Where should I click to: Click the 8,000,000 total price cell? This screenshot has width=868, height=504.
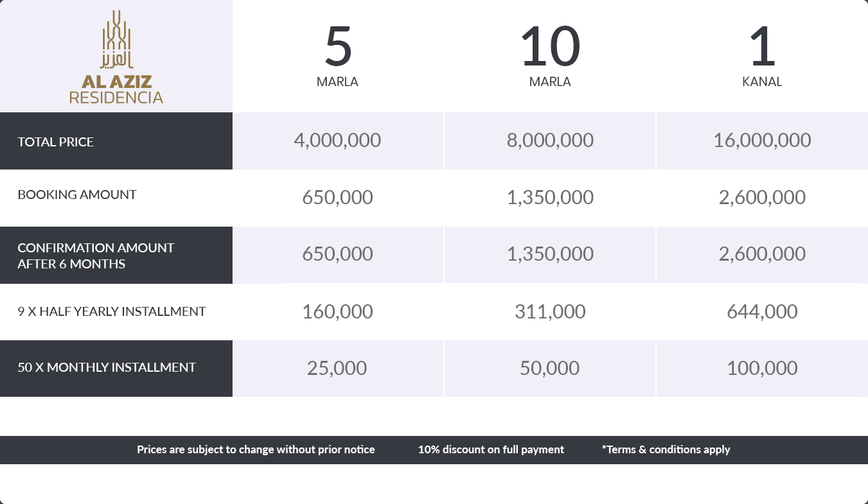tap(550, 140)
